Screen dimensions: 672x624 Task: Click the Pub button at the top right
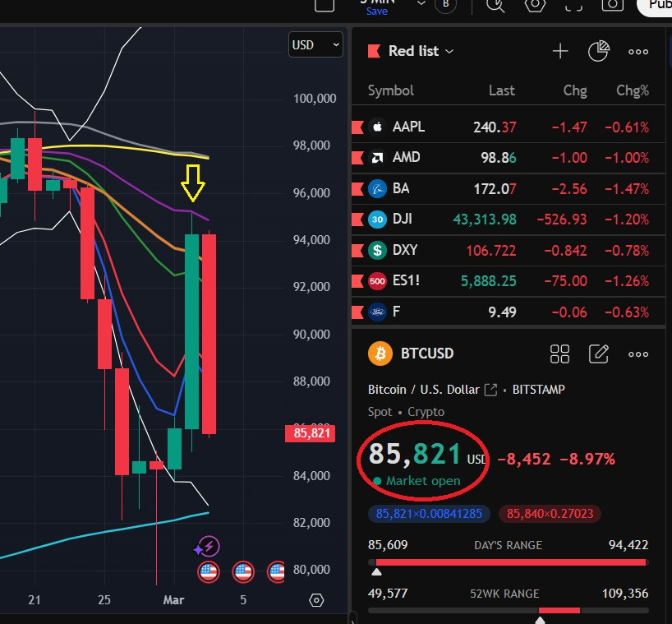tap(655, 7)
